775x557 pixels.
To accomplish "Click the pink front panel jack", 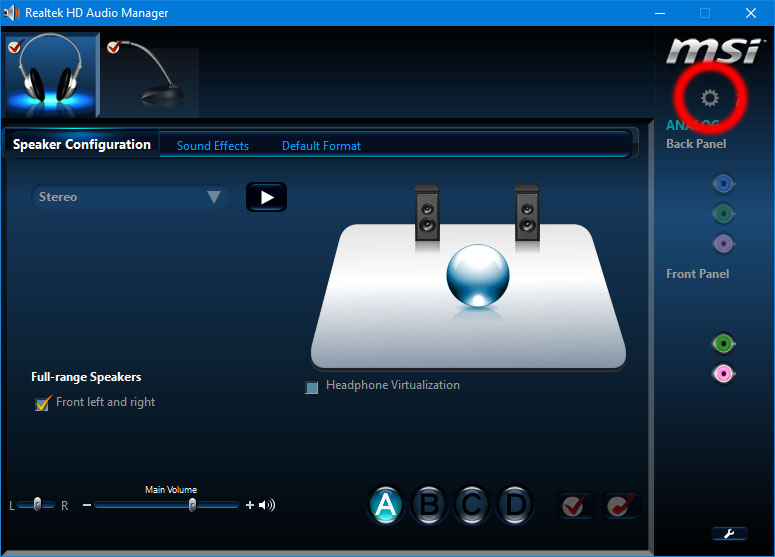I will [x=724, y=374].
